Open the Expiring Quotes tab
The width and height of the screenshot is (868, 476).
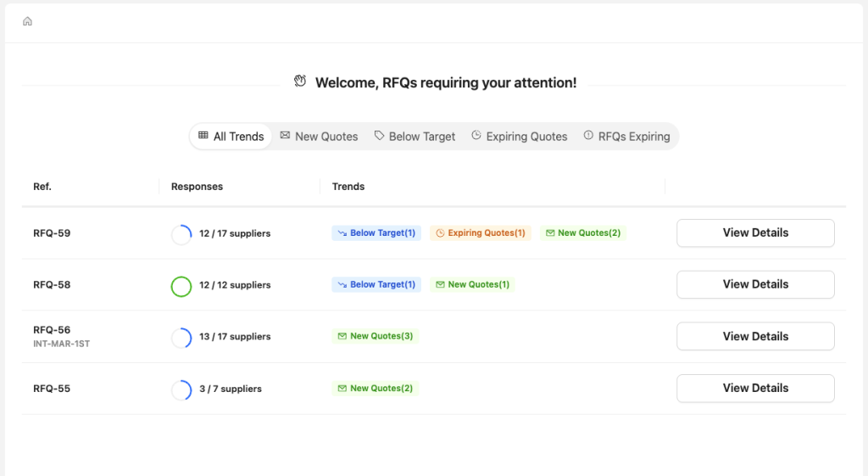pos(519,137)
